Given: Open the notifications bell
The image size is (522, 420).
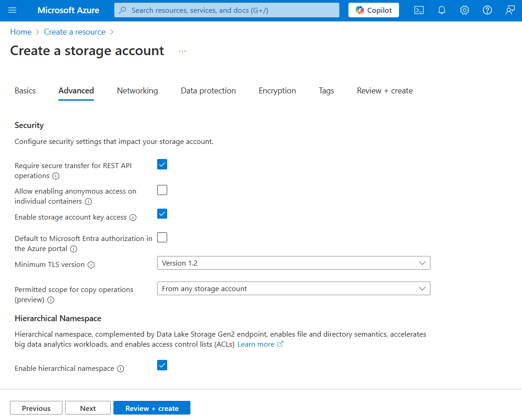Looking at the screenshot, I should (442, 10).
